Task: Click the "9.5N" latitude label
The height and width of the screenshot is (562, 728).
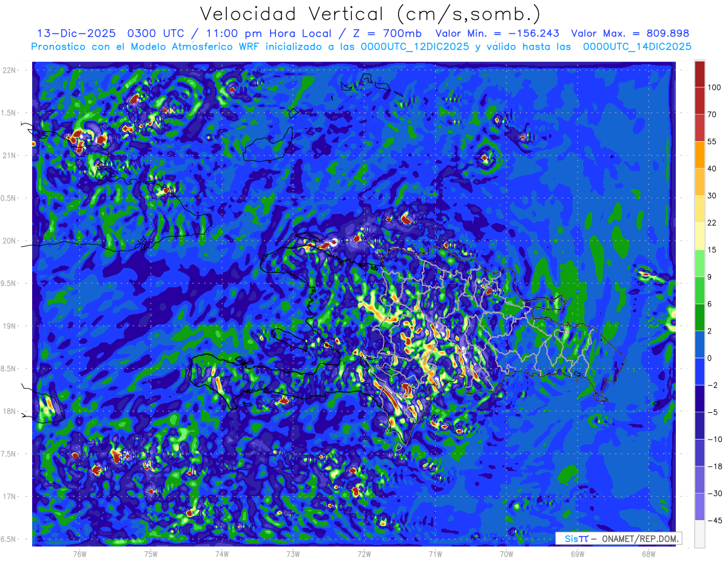Action: pos(8,283)
